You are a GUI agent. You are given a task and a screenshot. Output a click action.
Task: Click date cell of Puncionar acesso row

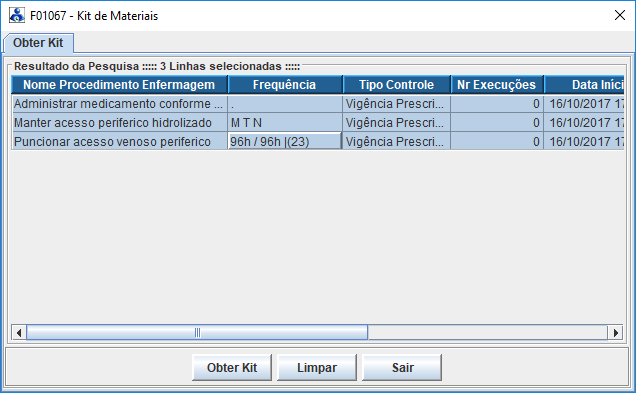(x=584, y=142)
